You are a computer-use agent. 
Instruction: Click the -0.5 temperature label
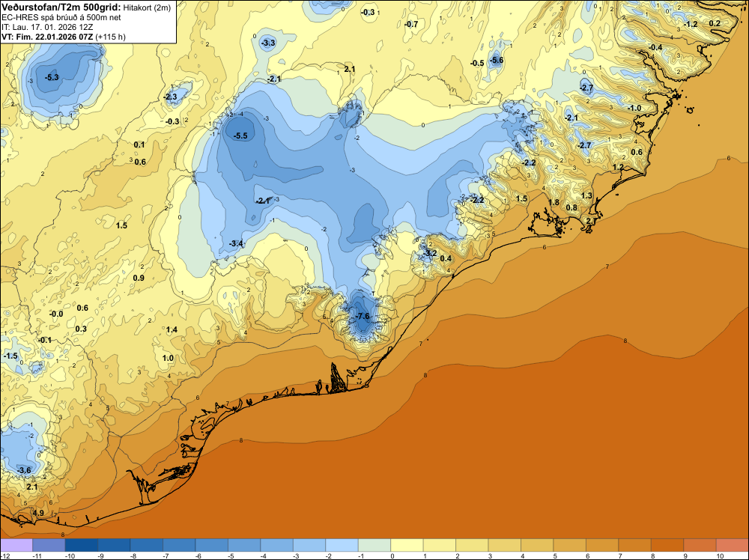tap(476, 63)
